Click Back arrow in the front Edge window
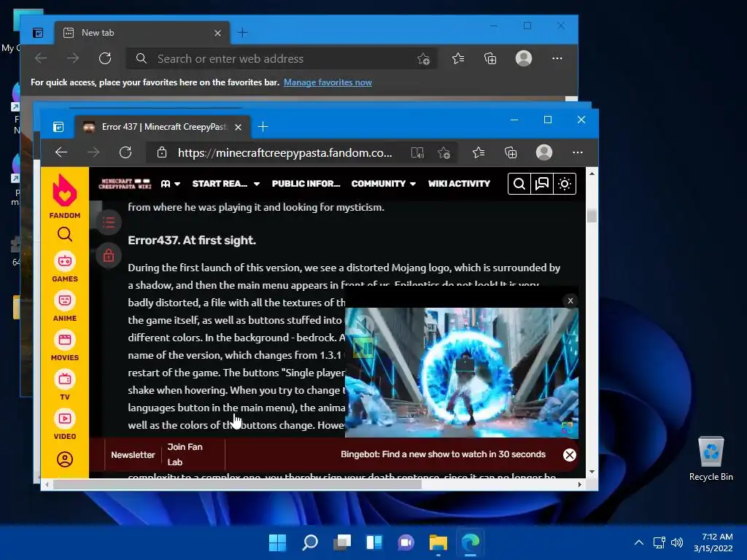 click(61, 152)
